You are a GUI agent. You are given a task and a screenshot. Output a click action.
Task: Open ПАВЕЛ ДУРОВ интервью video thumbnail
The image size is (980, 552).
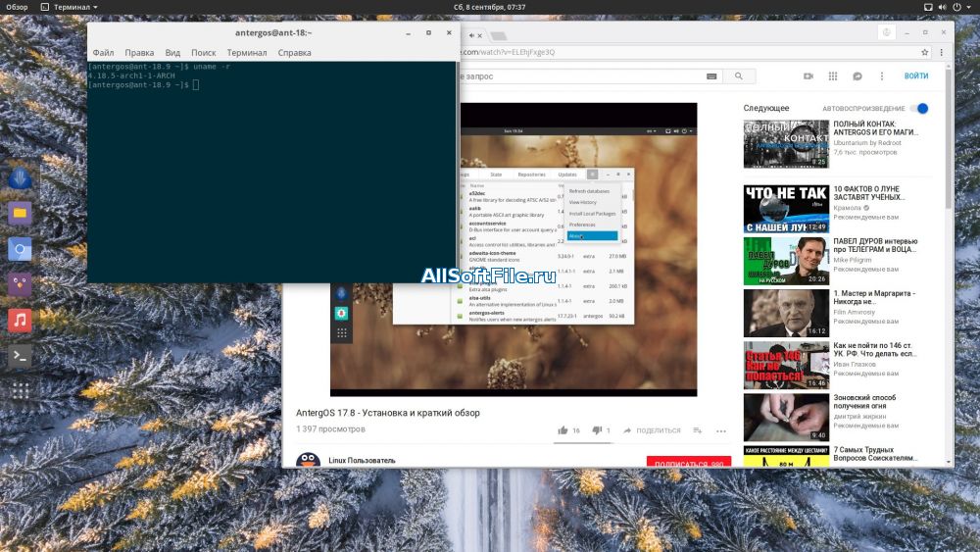(x=786, y=261)
